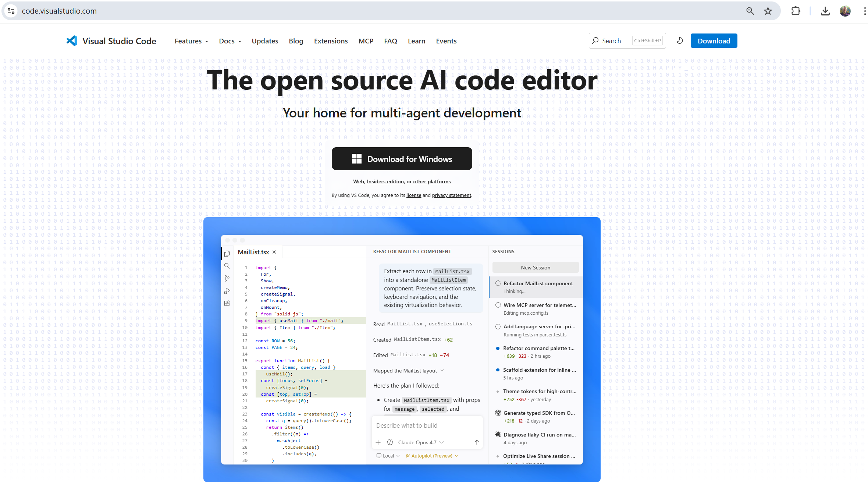
Task: Click the Windows logo on download button
Action: (x=357, y=159)
